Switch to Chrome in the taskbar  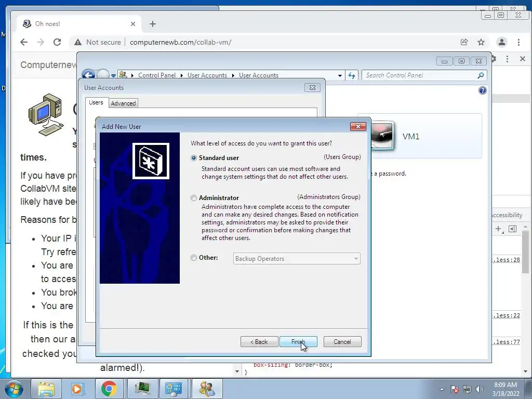(x=109, y=389)
